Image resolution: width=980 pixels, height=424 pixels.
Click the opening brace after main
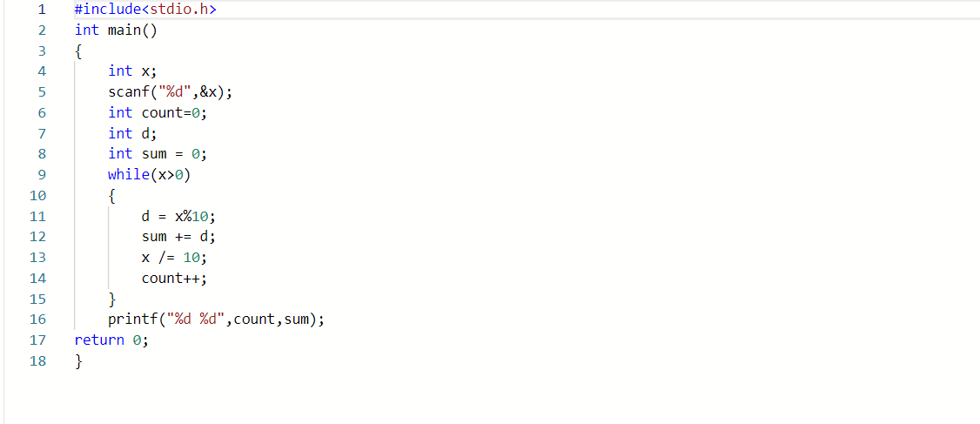[79, 51]
